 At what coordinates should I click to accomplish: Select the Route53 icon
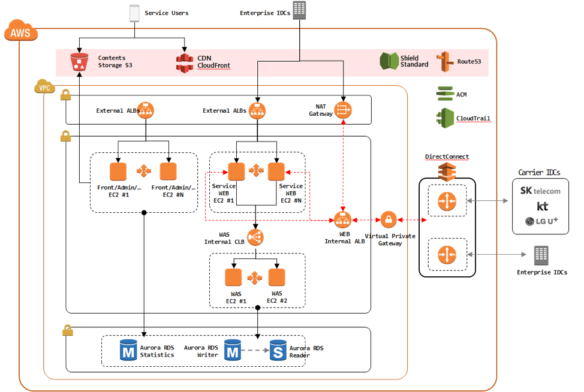point(445,61)
